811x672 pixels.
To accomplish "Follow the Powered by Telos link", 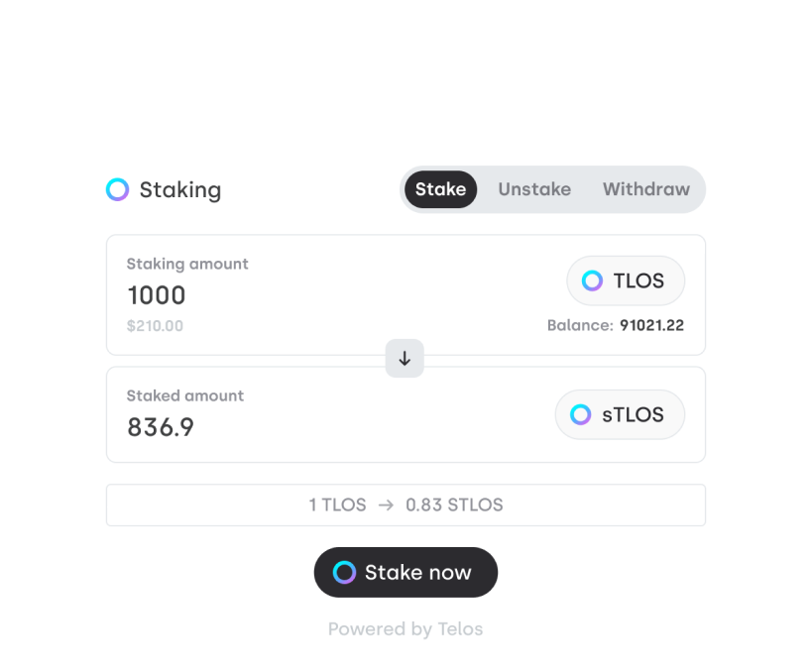I will point(405,628).
